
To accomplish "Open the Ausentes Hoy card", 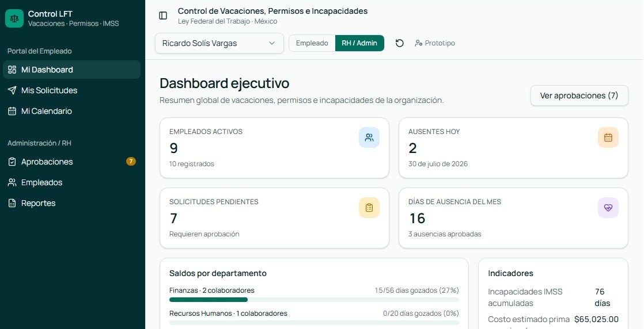I will point(513,148).
